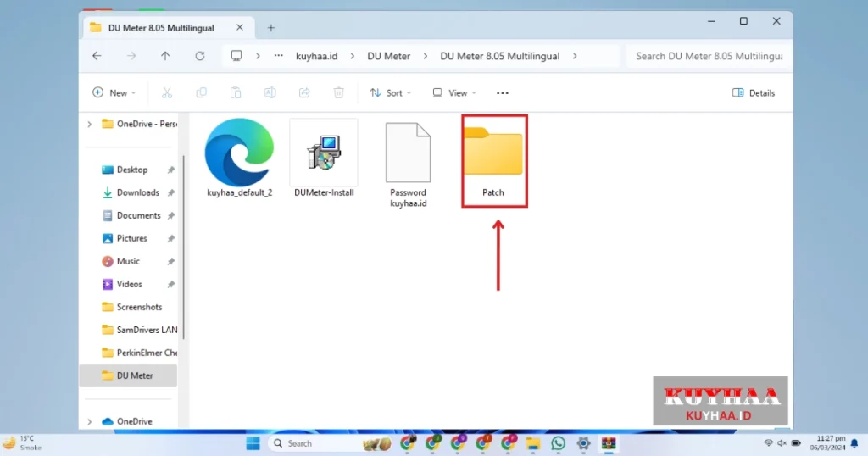
Task: Focus the Search DU Meter 8.05 Multilingual box
Action: click(x=709, y=56)
